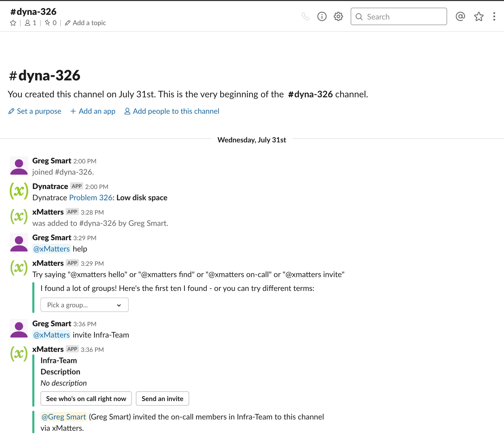Open channel settings gear icon
This screenshot has height=442, width=504.
[338, 17]
